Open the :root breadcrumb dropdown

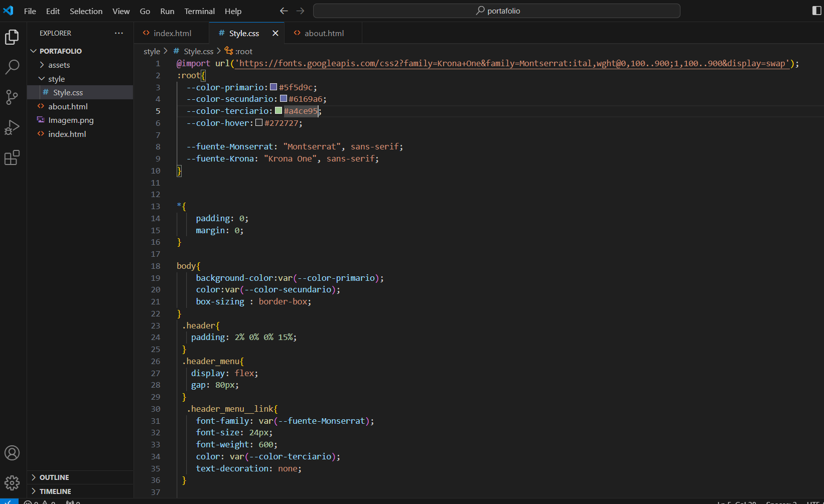click(244, 51)
